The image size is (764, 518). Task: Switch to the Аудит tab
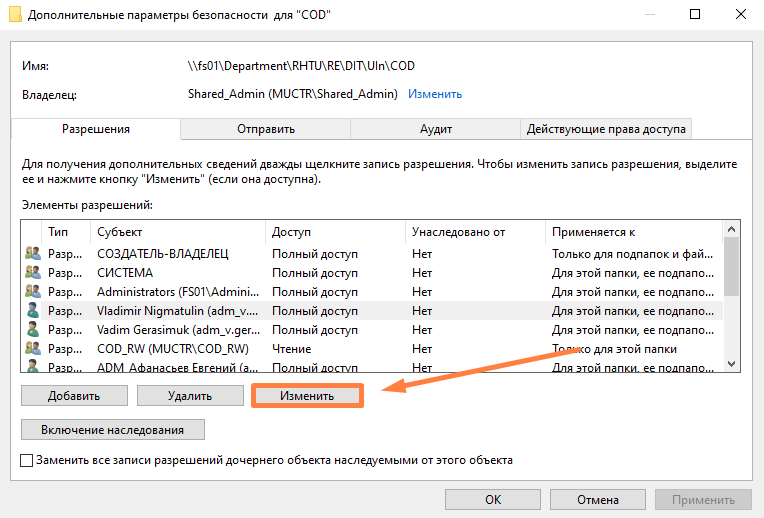(436, 129)
